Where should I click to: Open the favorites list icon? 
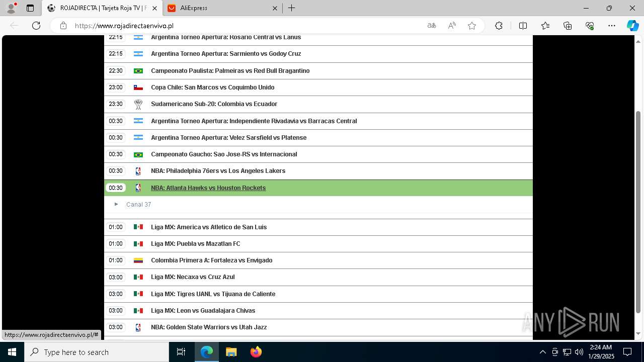(545, 26)
